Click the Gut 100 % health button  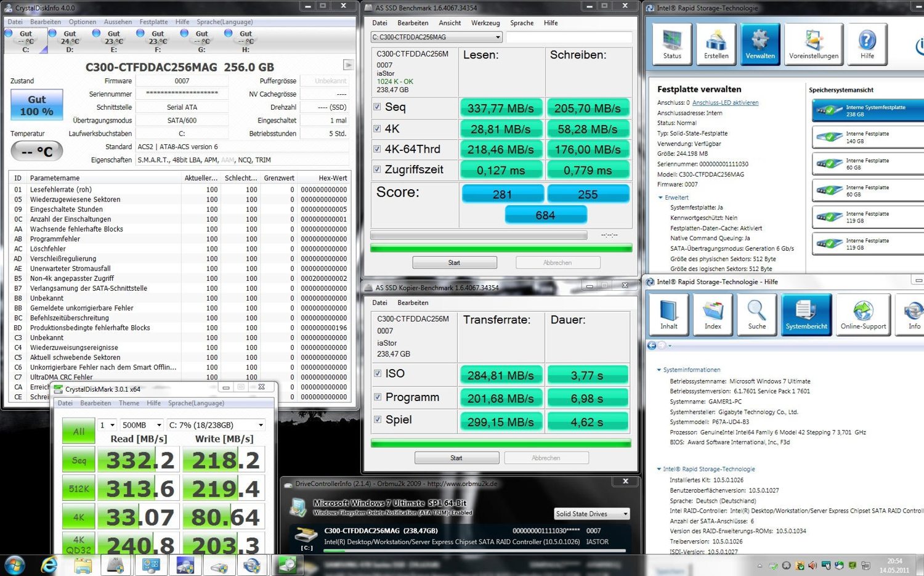[x=37, y=105]
